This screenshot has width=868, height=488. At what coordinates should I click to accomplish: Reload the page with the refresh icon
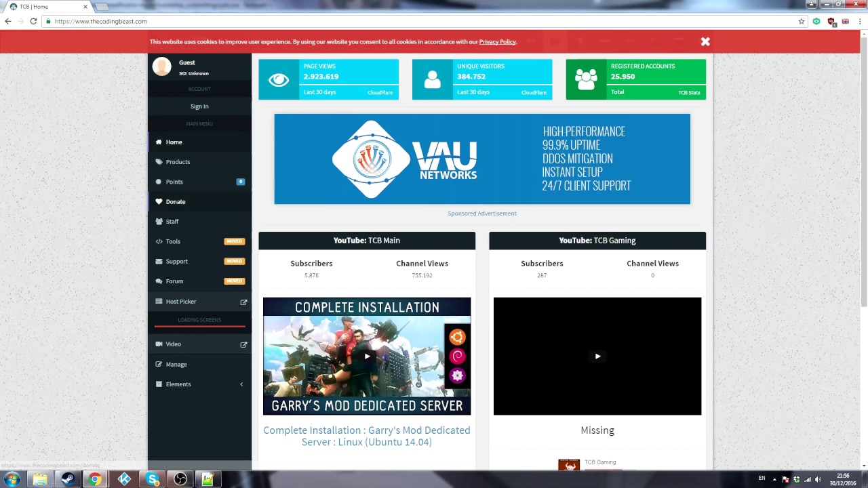33,22
